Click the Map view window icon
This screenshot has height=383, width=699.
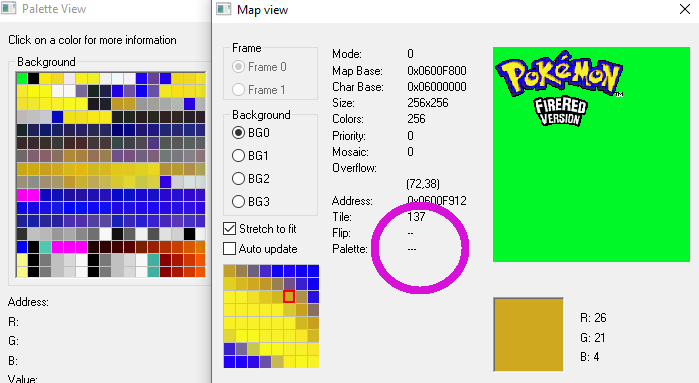tap(224, 9)
